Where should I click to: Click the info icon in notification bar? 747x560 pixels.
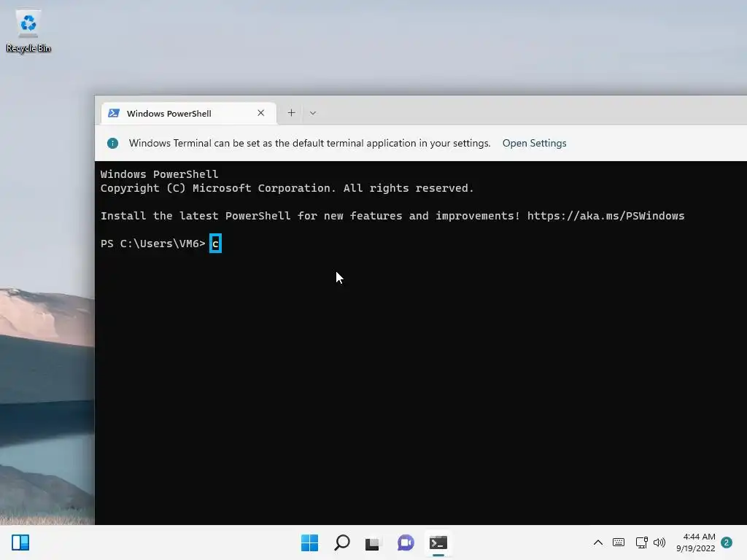click(112, 144)
